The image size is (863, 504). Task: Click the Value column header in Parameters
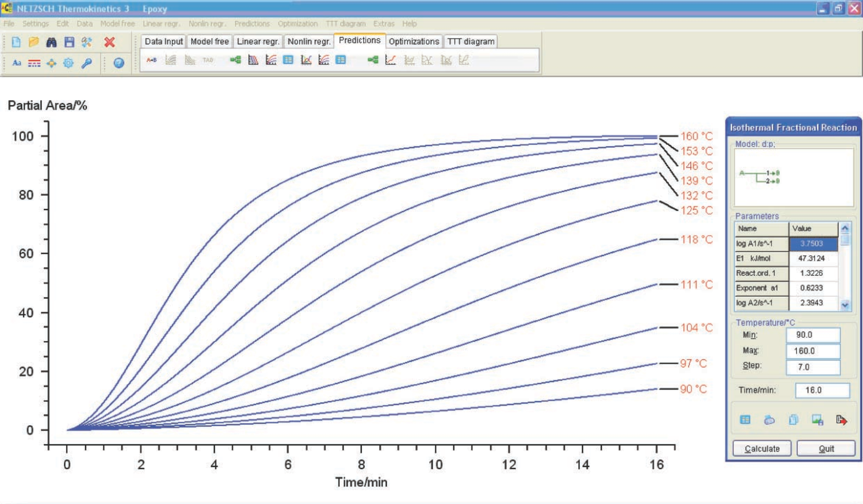(813, 229)
